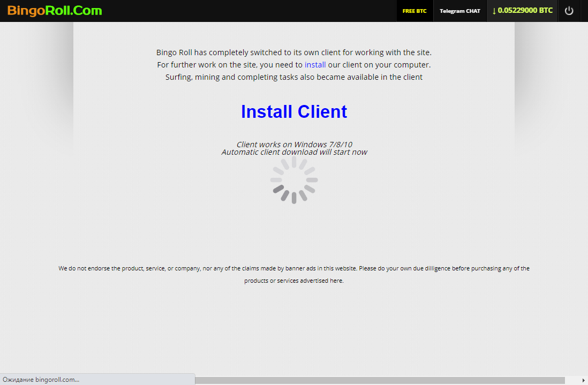Open the Telegram CHAT link

[460, 11]
